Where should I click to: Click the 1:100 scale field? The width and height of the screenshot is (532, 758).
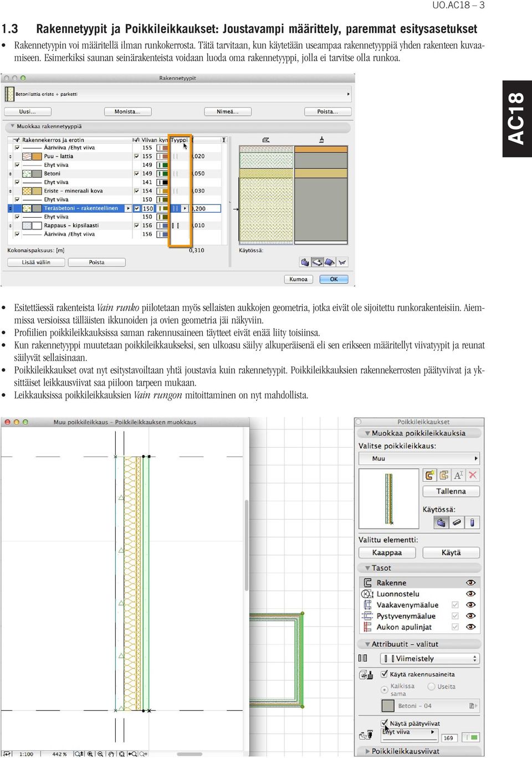pyautogui.click(x=26, y=754)
